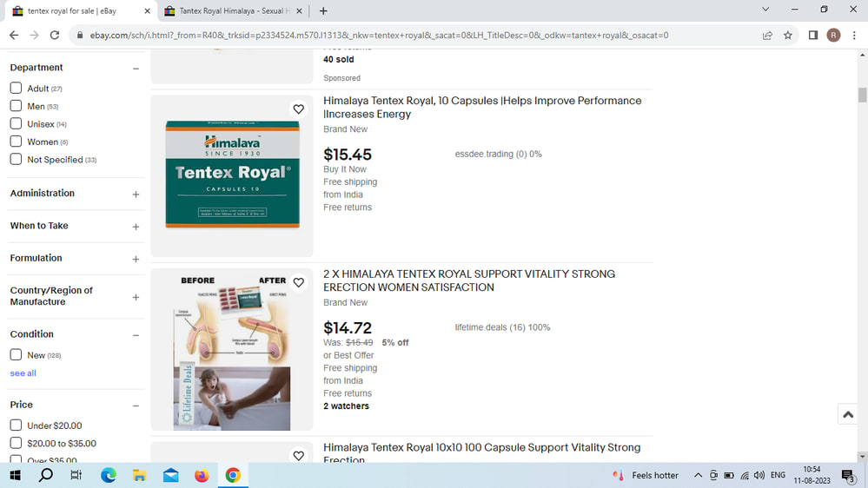Check the Adult department filter
This screenshot has height=488, width=868.
(16, 88)
